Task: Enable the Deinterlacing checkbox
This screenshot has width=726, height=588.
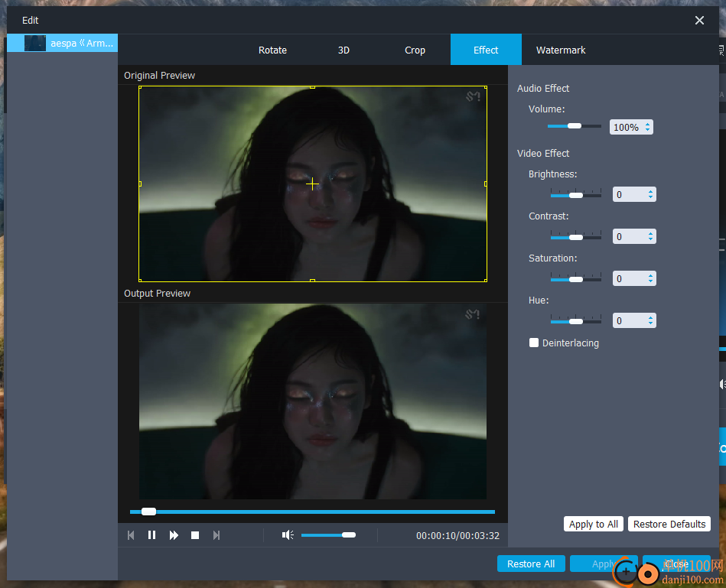Action: tap(534, 343)
